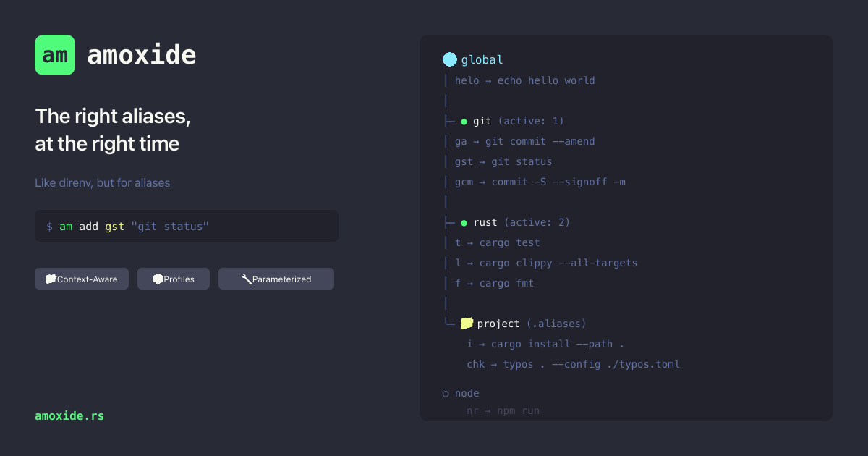This screenshot has width=868, height=456.
Task: Click the cyan globe icon beside global
Action: [x=450, y=59]
